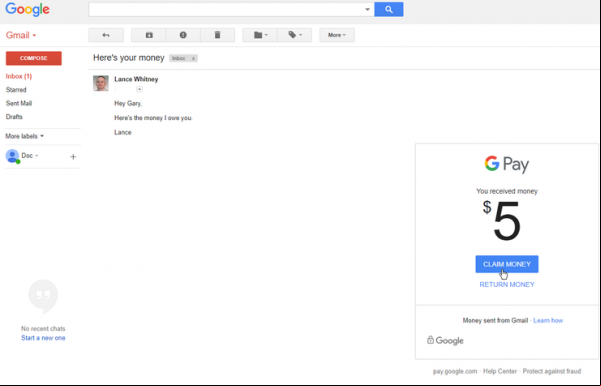Open the More actions menu
601x386 pixels.
[x=337, y=35]
